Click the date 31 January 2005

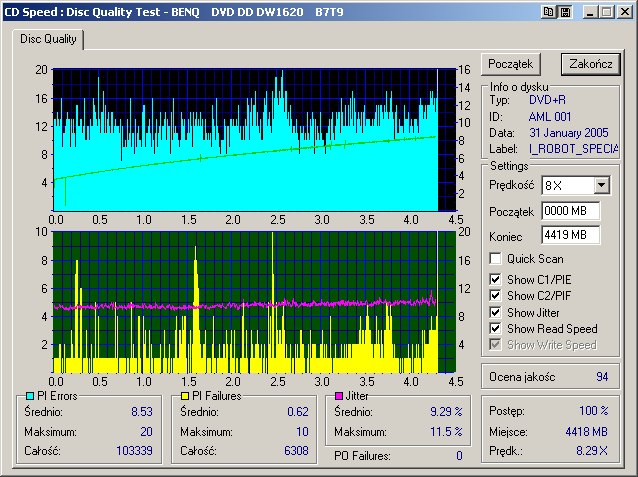tap(569, 133)
